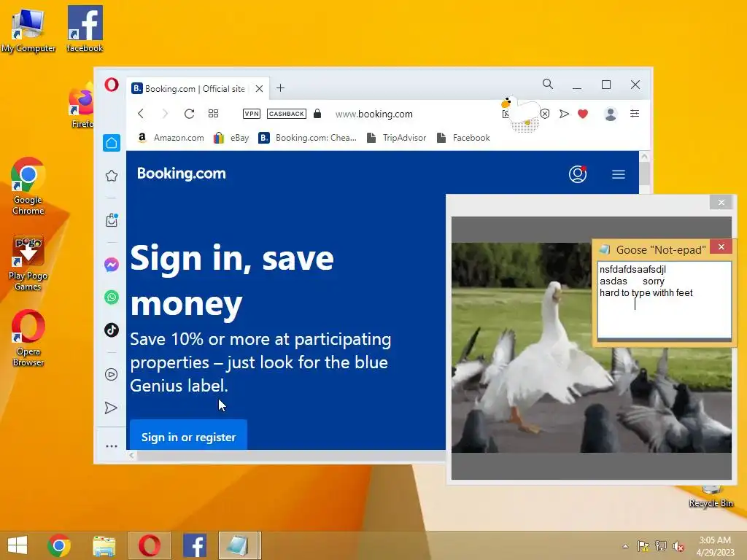The image size is (747, 560).
Task: Open the Cashback badge
Action: pyautogui.click(x=286, y=113)
